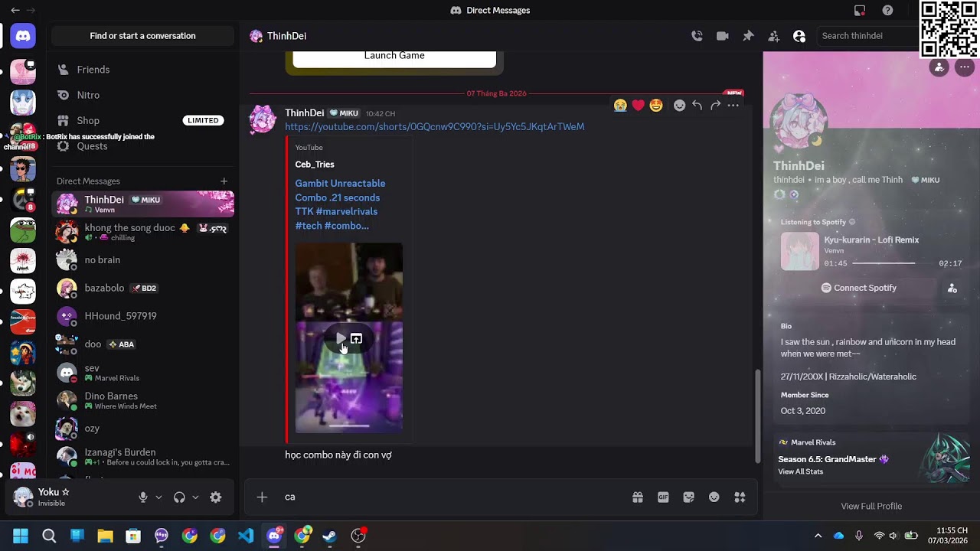Start a voice call with ThinhDei
This screenshot has width=980, height=551.
pos(697,36)
